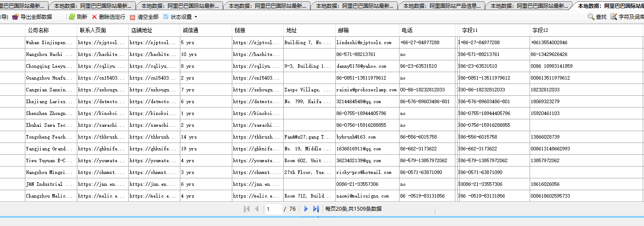
Task: Click the Zaopo Village address cell
Action: coord(310,90)
